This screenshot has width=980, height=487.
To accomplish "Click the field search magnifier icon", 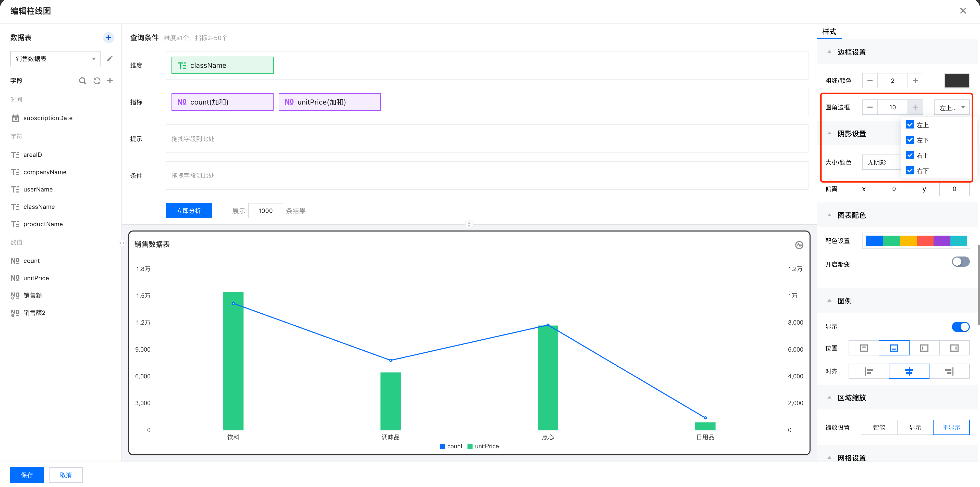I will pyautogui.click(x=82, y=81).
